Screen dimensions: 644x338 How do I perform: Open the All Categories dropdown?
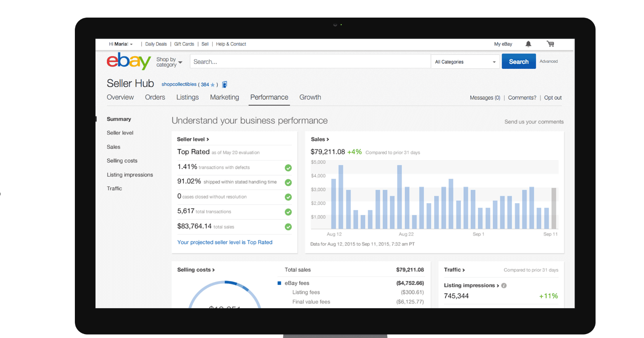[465, 62]
